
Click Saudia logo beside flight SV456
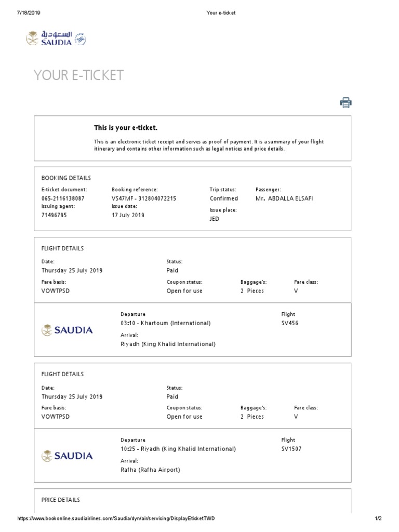click(x=67, y=329)
